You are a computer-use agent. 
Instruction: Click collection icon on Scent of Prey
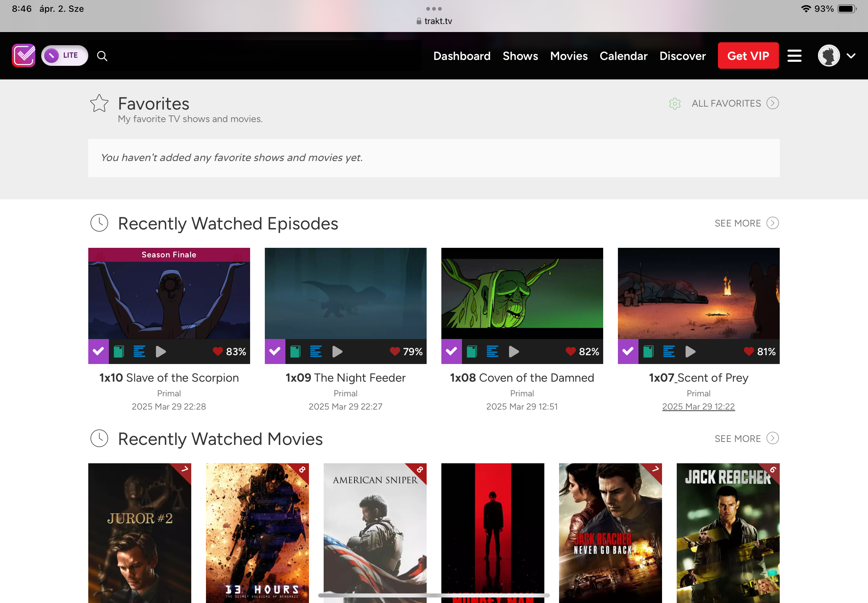tap(648, 352)
